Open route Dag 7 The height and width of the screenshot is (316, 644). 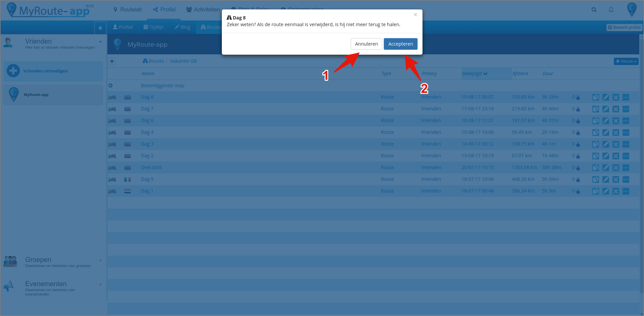[147, 109]
